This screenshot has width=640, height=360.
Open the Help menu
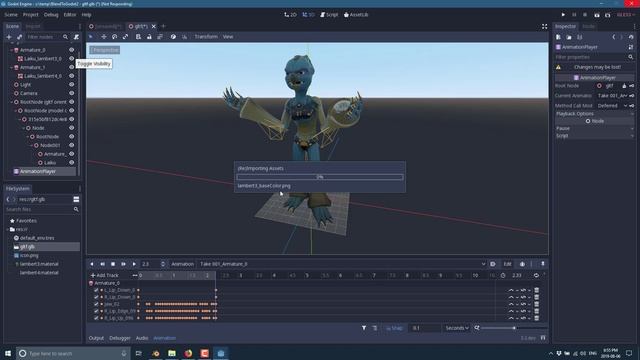86,15
